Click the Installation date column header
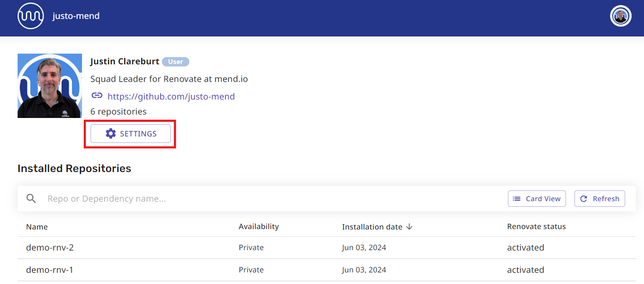The image size is (644, 284). (x=372, y=227)
